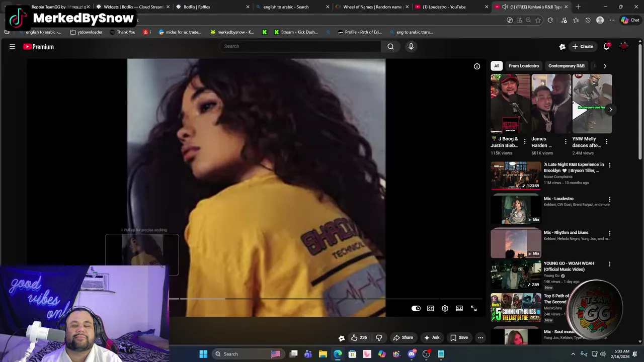The height and width of the screenshot is (362, 644).
Task: Click the Create button
Action: pos(583,47)
